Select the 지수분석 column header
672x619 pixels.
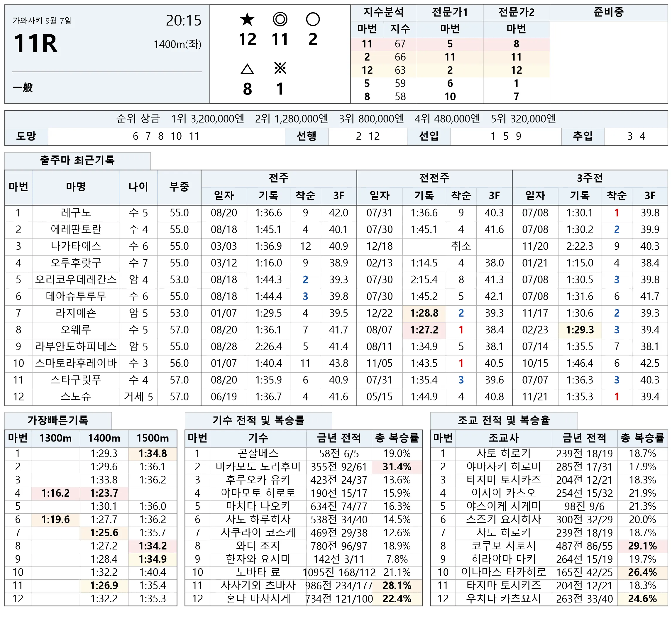[x=384, y=12]
